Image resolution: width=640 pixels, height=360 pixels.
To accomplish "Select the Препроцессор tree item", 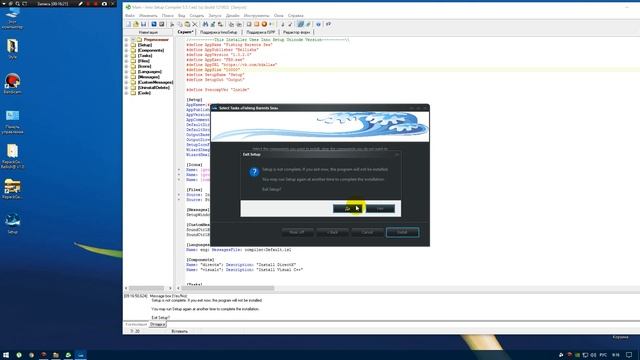I will (x=156, y=40).
